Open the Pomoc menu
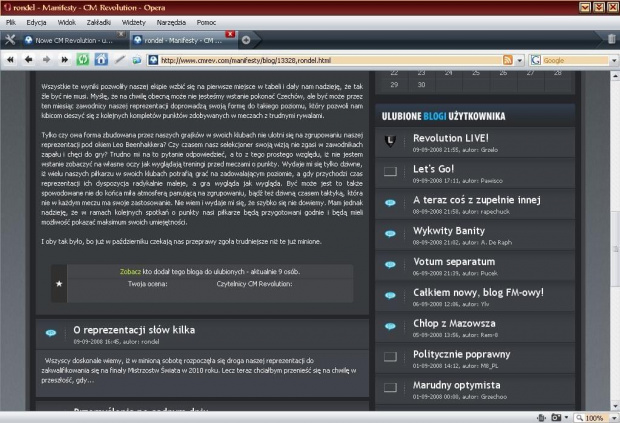 pos(206,23)
